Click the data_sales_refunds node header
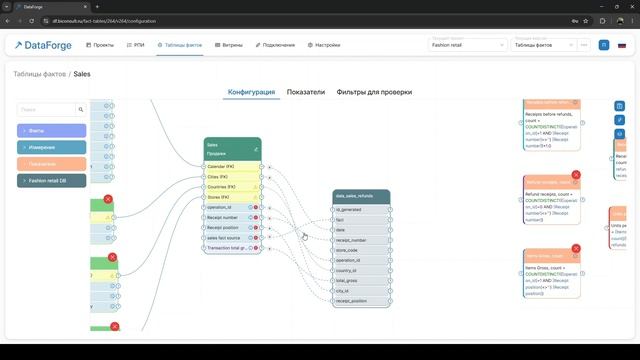The image size is (640, 360). point(361,196)
